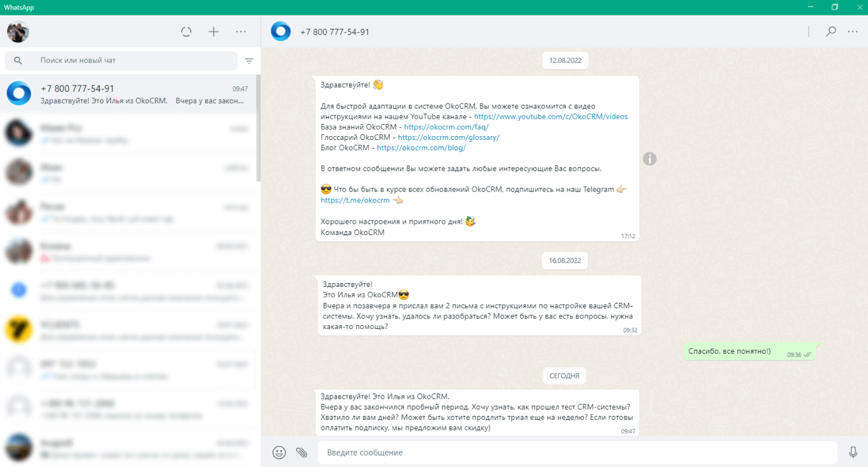The height and width of the screenshot is (467, 868).
Task: Open the conversation with +7 800 777-54-91
Action: click(x=128, y=93)
